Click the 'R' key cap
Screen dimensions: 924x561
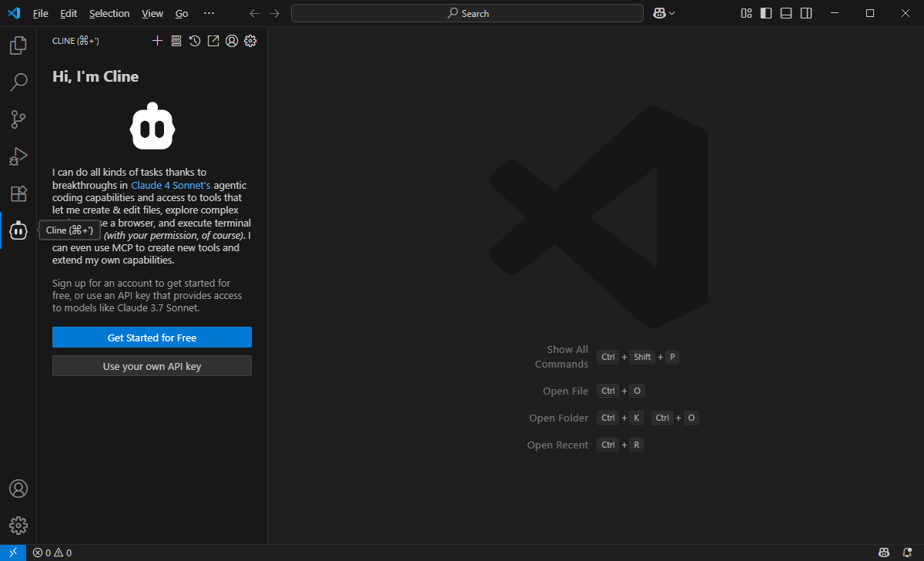[637, 445]
